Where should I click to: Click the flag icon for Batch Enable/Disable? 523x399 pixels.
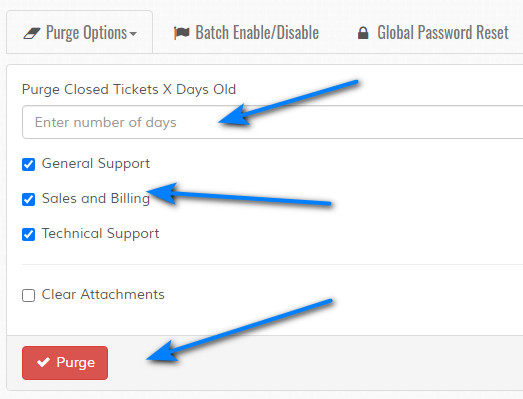(182, 33)
